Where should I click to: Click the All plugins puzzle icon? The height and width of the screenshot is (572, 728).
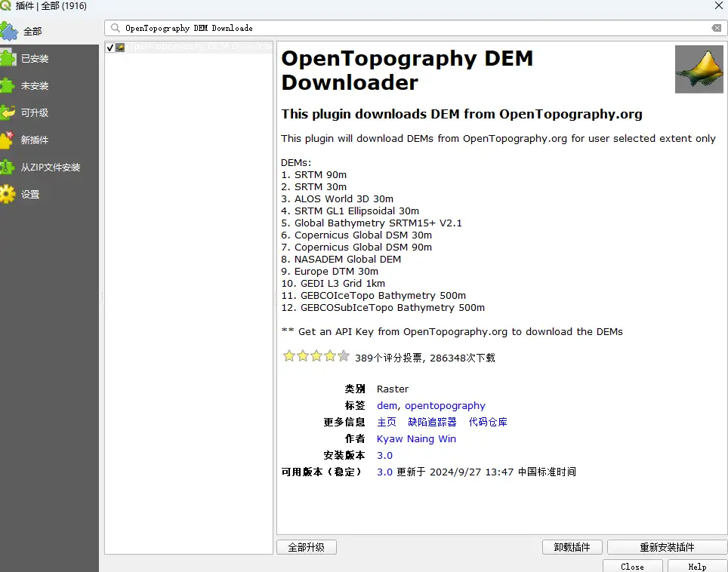(8, 32)
